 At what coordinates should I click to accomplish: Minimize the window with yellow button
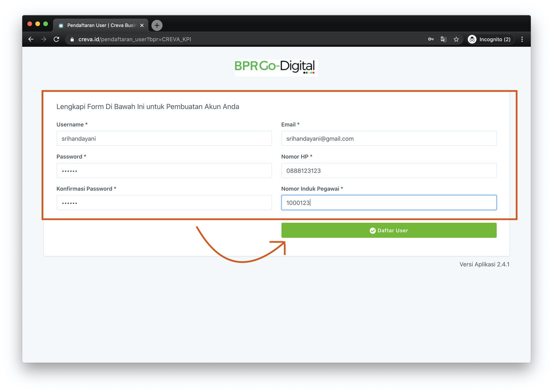[38, 24]
